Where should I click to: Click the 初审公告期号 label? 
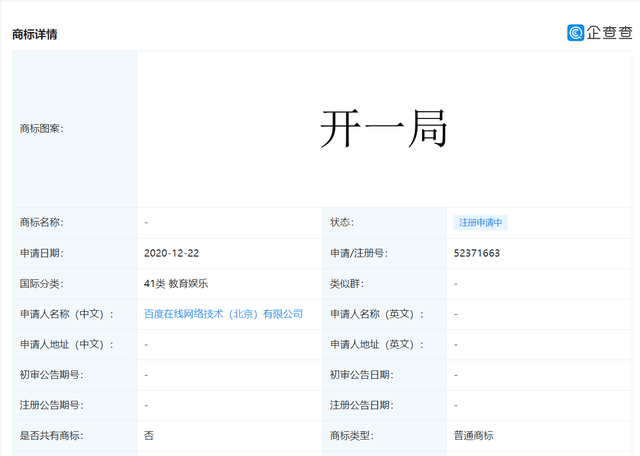click(x=51, y=375)
